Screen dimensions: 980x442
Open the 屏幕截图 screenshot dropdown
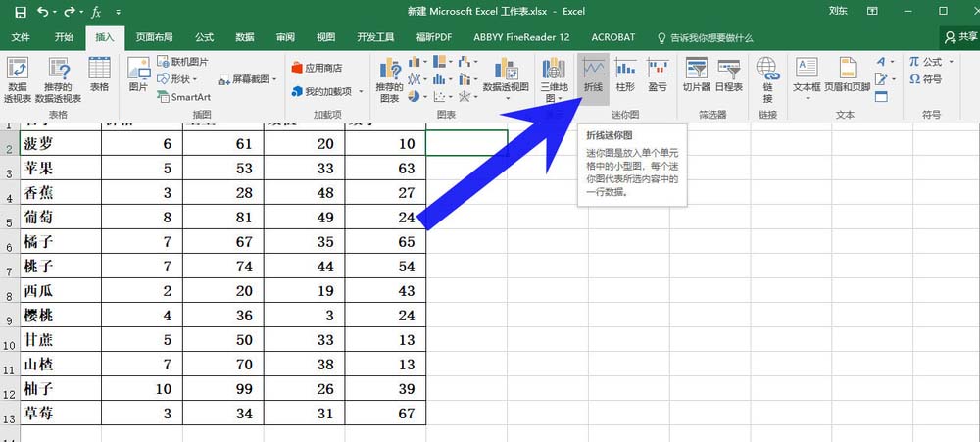pyautogui.click(x=247, y=80)
